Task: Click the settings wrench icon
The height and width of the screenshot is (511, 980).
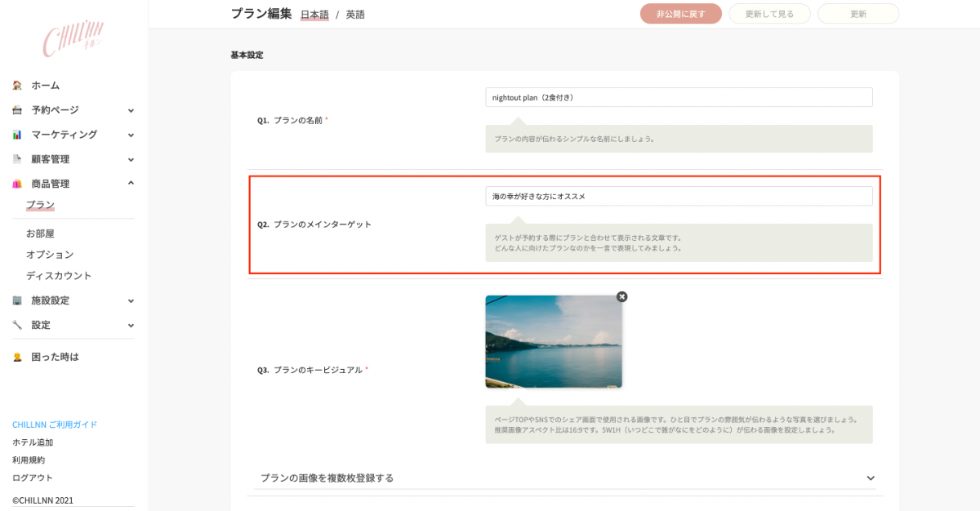Action: pyautogui.click(x=17, y=325)
